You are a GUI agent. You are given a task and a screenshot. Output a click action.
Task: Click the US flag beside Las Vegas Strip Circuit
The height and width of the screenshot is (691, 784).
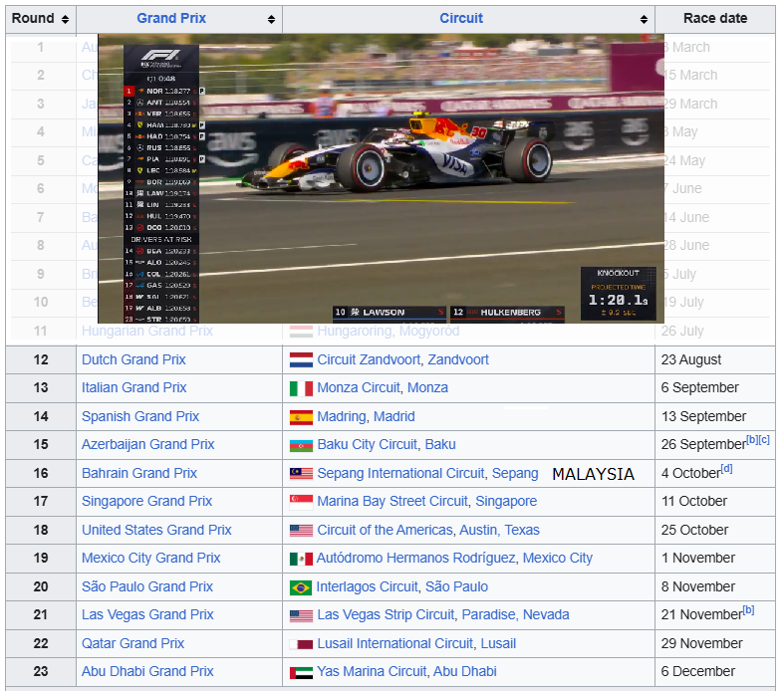tap(301, 615)
